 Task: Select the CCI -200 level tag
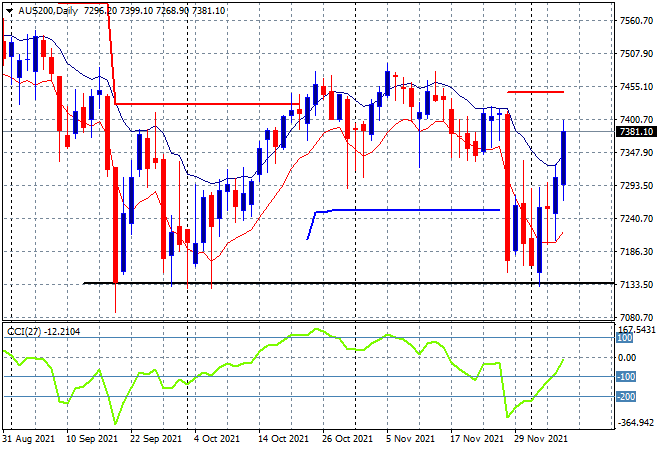tap(626, 397)
